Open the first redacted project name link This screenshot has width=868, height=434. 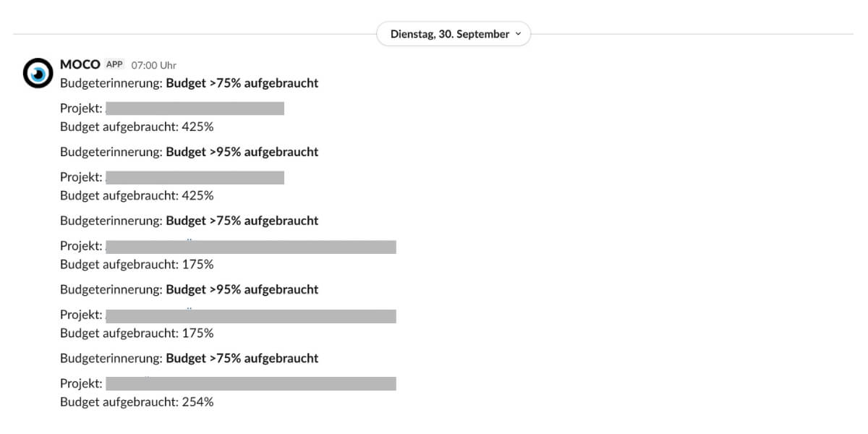[x=195, y=109]
